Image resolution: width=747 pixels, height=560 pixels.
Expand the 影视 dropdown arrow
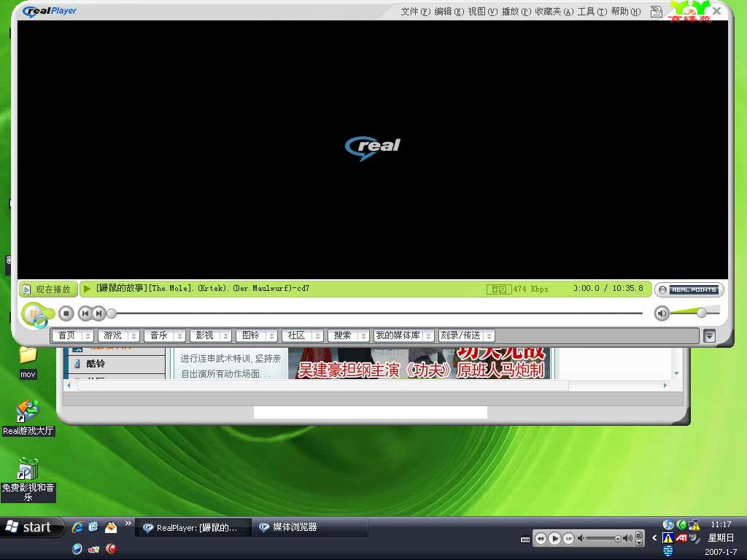pos(226,335)
